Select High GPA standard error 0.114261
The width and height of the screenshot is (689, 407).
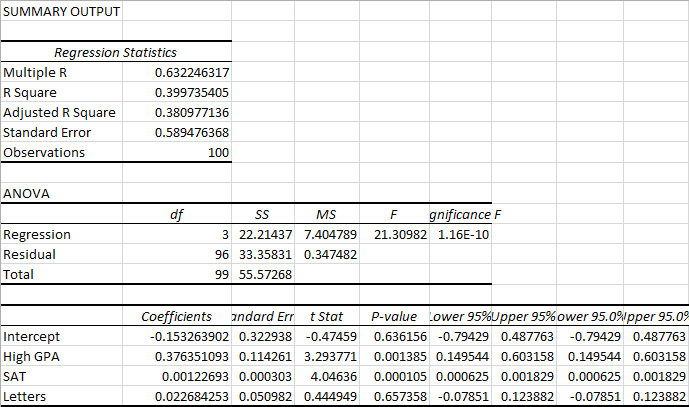coord(263,356)
